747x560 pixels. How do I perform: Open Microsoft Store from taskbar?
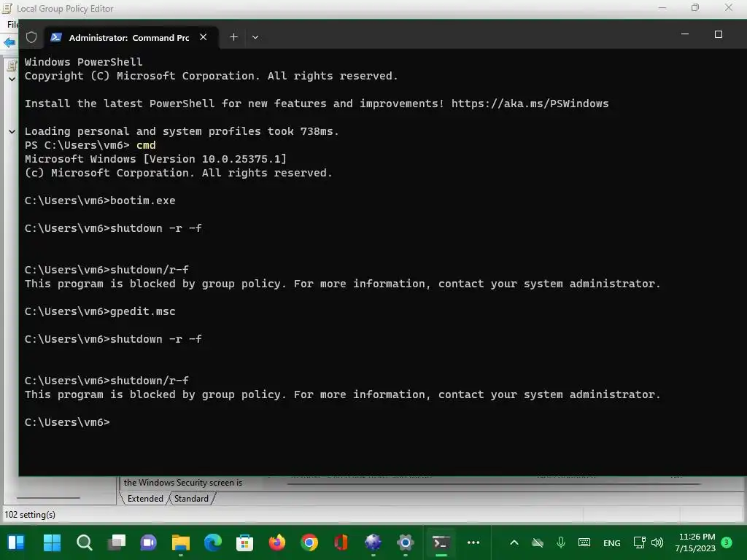(x=245, y=542)
